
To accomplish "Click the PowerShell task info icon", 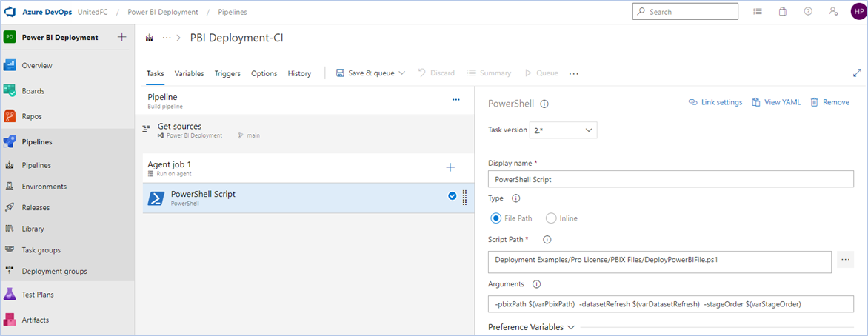I will click(x=544, y=104).
